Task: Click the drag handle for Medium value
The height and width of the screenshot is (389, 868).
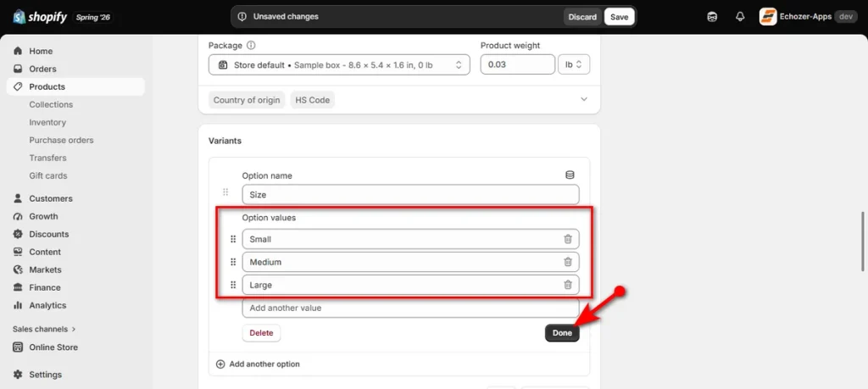Action: pyautogui.click(x=233, y=262)
